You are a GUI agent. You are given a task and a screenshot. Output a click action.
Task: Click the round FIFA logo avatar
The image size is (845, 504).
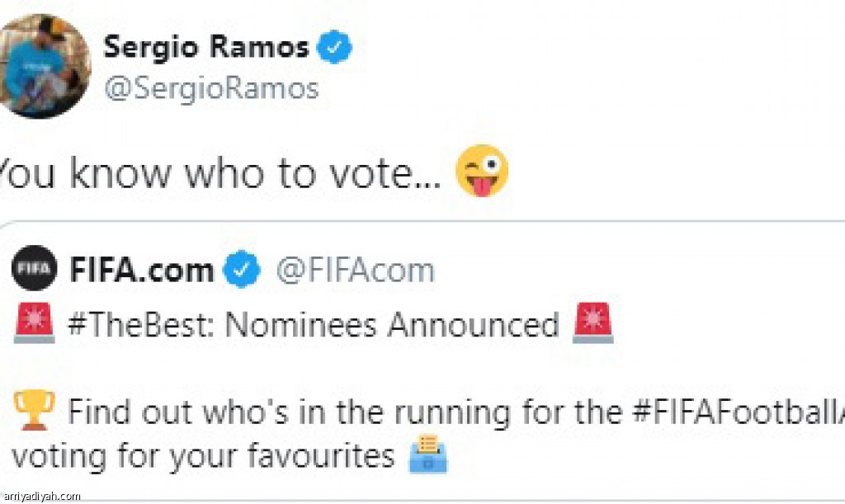(x=35, y=269)
